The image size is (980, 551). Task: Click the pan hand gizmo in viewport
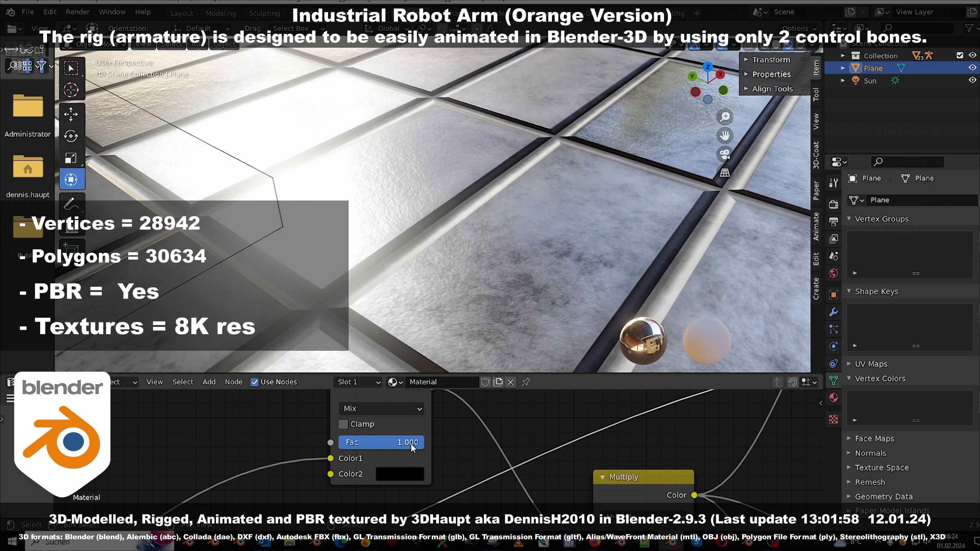tap(725, 135)
